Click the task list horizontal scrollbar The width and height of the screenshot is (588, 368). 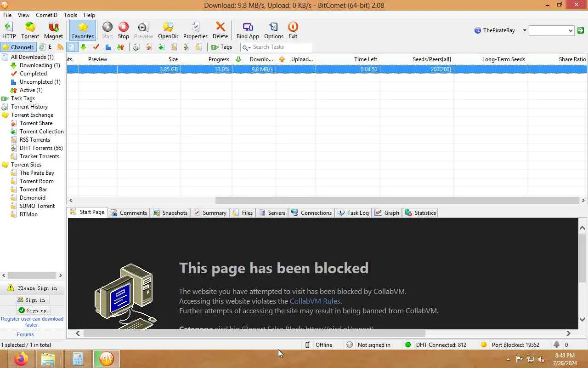coord(397,200)
